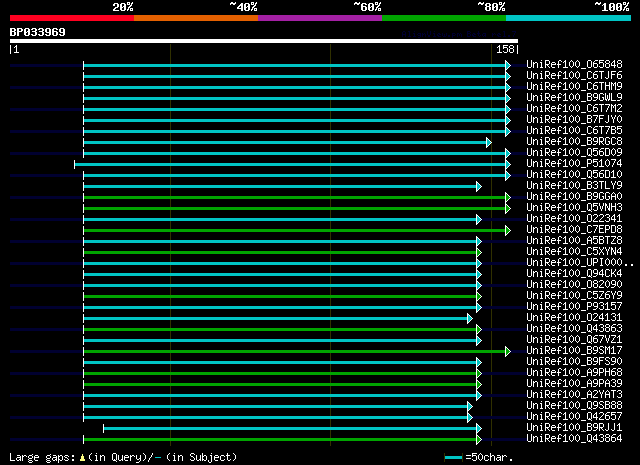Image resolution: width=640 pixels, height=465 pixels.
Task: Select the UniRef100_B9RJJ1 label
Action: (574, 428)
